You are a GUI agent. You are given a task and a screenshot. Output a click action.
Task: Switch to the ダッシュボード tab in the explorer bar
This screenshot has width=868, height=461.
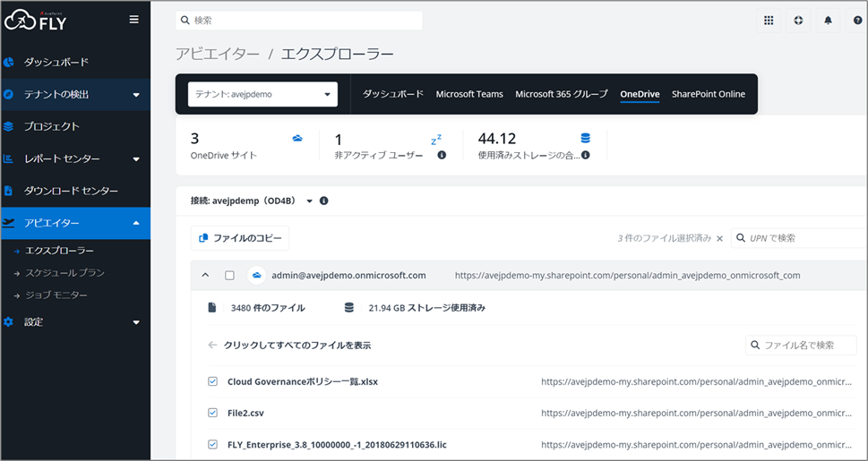(x=393, y=94)
